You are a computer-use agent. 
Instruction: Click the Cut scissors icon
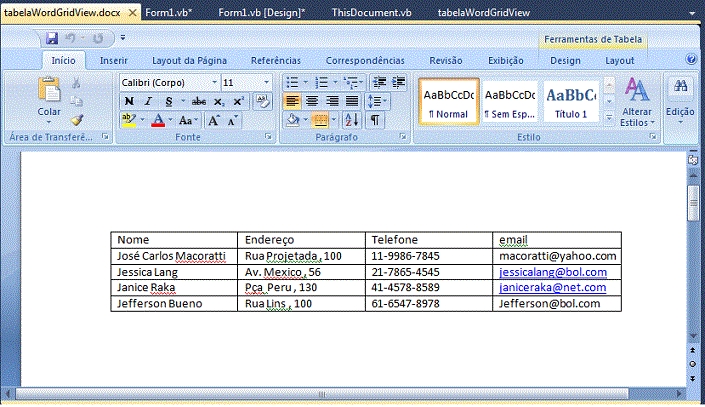(x=76, y=83)
